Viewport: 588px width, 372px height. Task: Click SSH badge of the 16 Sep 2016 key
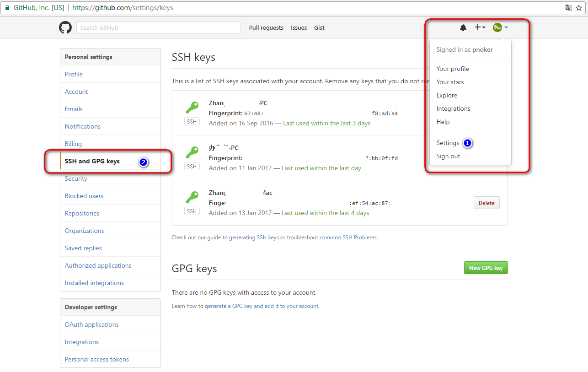192,122
